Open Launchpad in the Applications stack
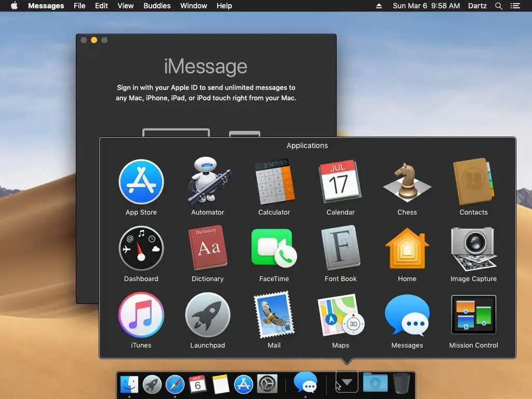Viewport: 532px width, 399px height. [x=208, y=315]
